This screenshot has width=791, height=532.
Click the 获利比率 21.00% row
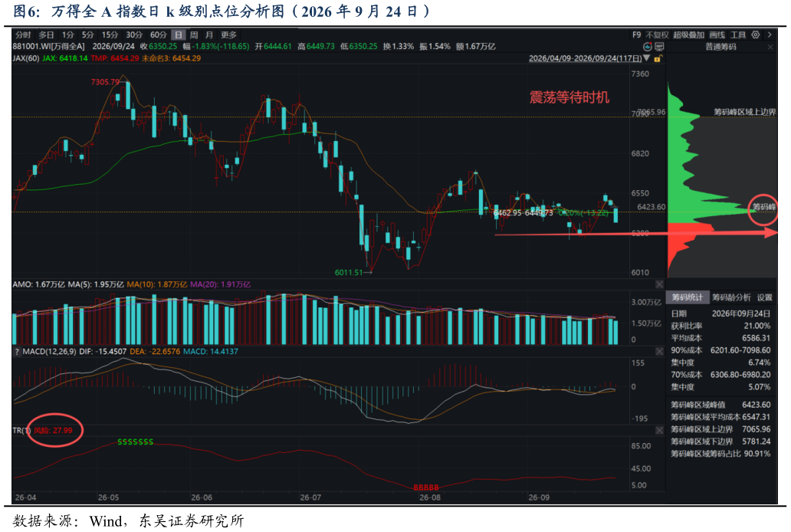click(x=720, y=326)
